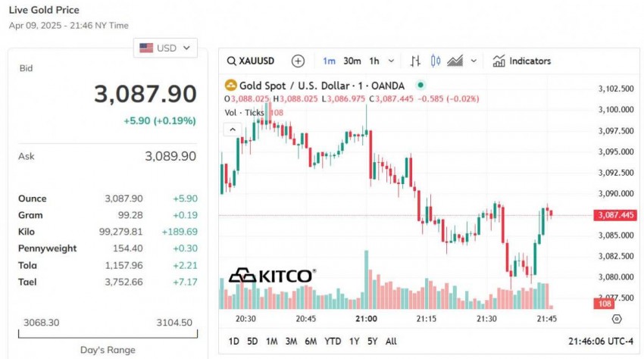Image resolution: width=644 pixels, height=359 pixels.
Task: Select the 1D date range
Action: pos(233,342)
